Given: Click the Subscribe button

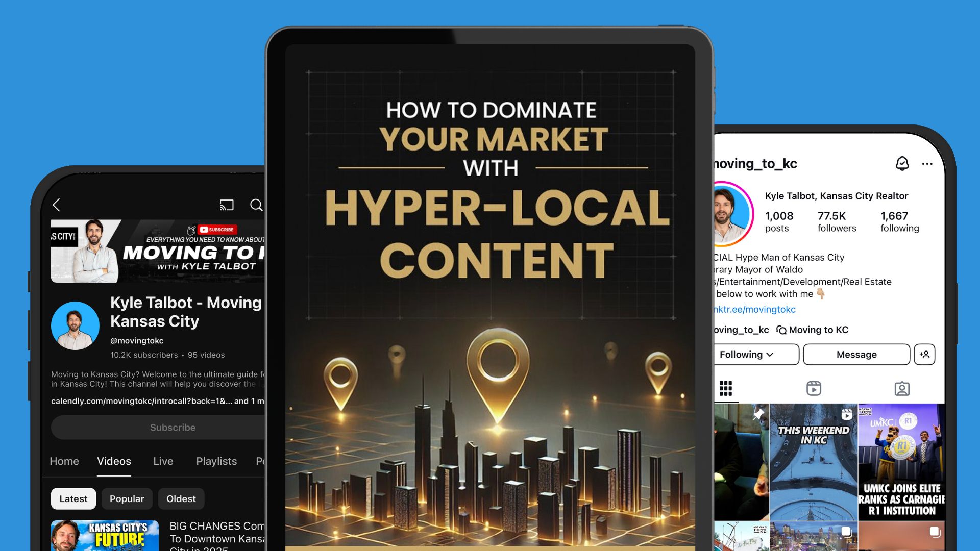Looking at the screenshot, I should click(x=173, y=427).
